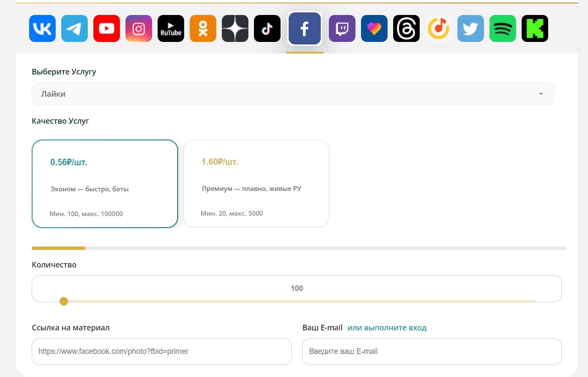Focus the Ссылка на материал input
This screenshot has height=377, width=588.
click(x=161, y=352)
